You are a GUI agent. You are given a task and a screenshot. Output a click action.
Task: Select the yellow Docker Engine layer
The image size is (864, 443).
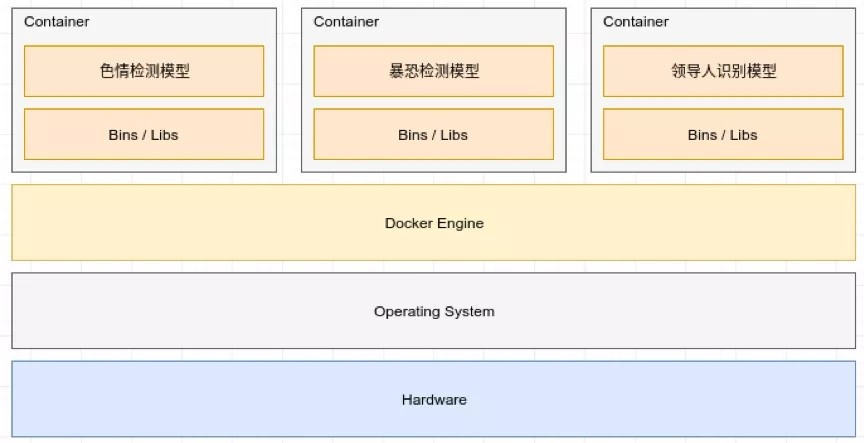click(x=434, y=223)
